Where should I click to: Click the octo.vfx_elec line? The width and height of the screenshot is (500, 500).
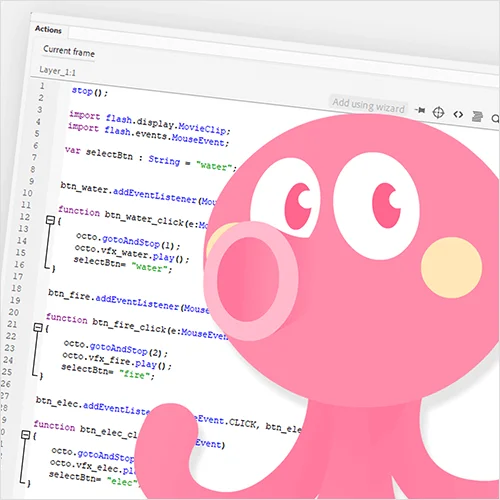tap(93, 466)
